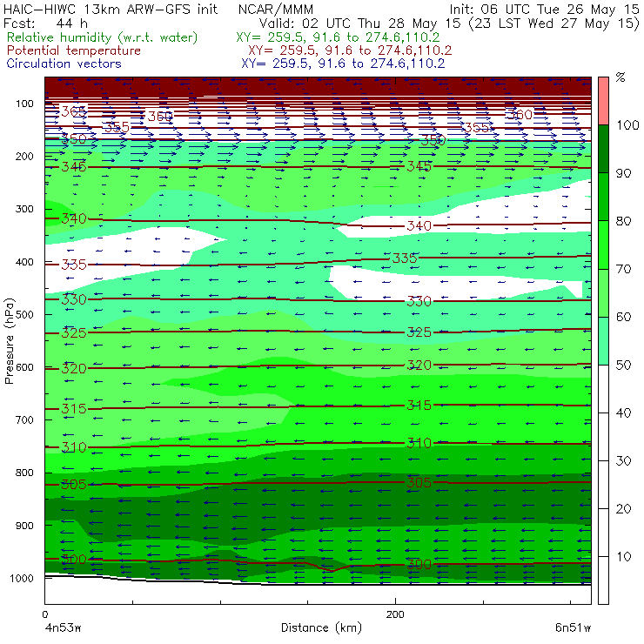
Task: Click the blue "Circulation vectors" legend label
Action: pos(64,64)
